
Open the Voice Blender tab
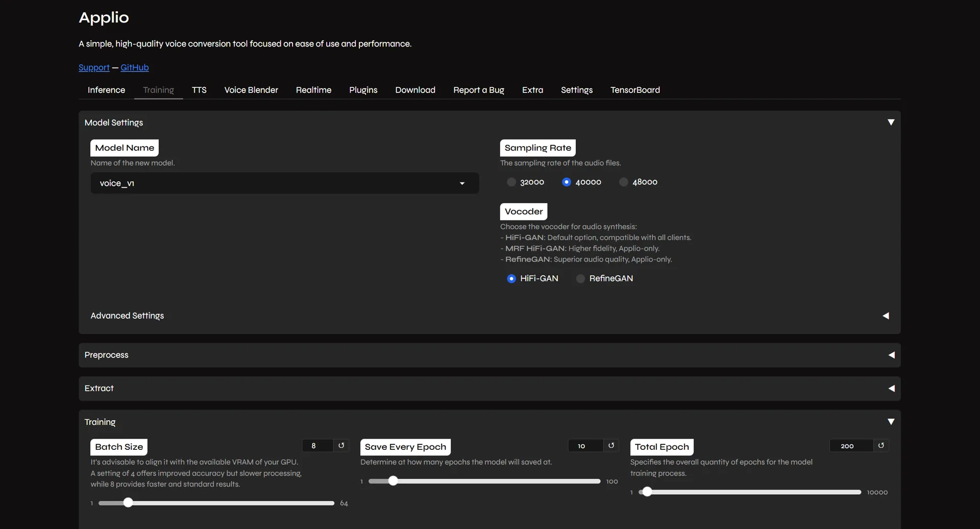coord(251,90)
